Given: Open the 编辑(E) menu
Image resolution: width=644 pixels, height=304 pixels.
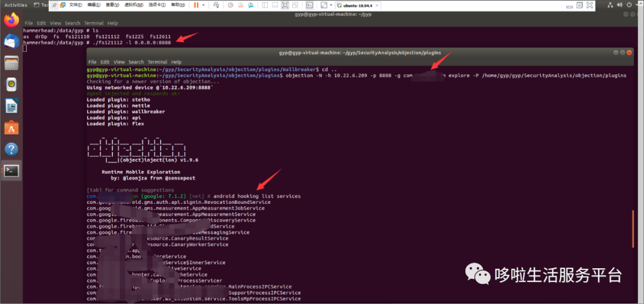Looking at the screenshot, I should point(94,5).
